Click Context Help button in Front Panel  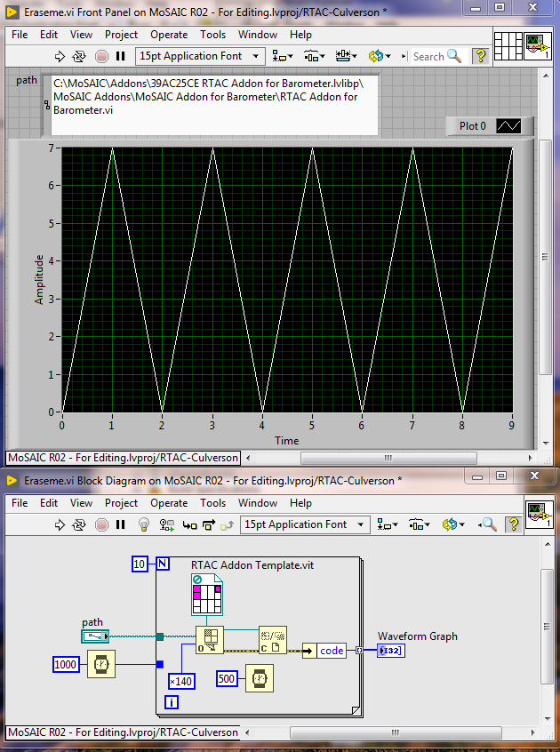click(x=480, y=56)
